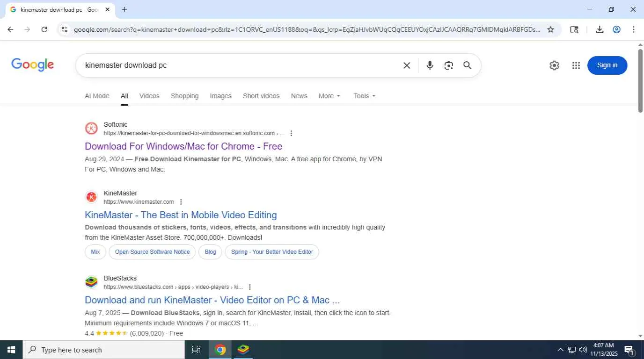Switch to Chrome in the taskbar

(x=220, y=350)
